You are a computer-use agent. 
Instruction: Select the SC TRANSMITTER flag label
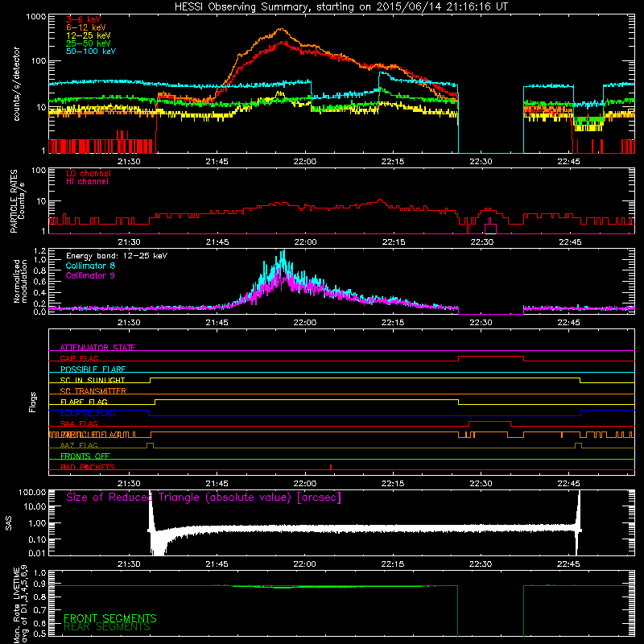pyautogui.click(x=93, y=390)
